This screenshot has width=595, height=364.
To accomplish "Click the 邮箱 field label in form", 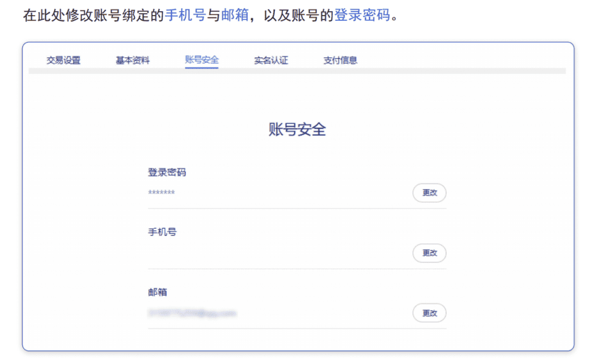I will point(157,292).
